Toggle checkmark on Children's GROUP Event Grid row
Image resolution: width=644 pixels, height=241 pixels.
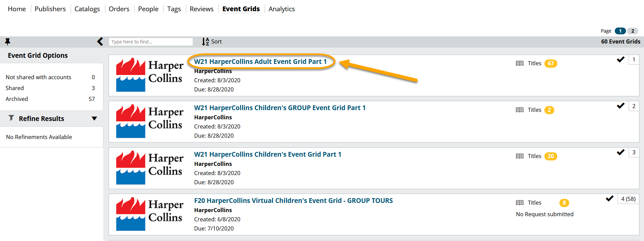coord(621,106)
